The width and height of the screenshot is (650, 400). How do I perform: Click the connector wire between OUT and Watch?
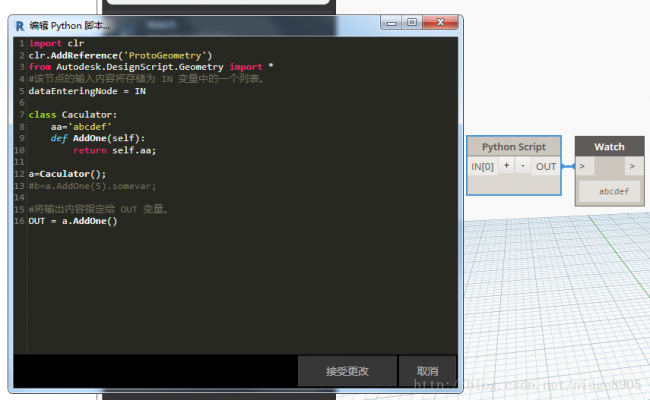coord(568,166)
